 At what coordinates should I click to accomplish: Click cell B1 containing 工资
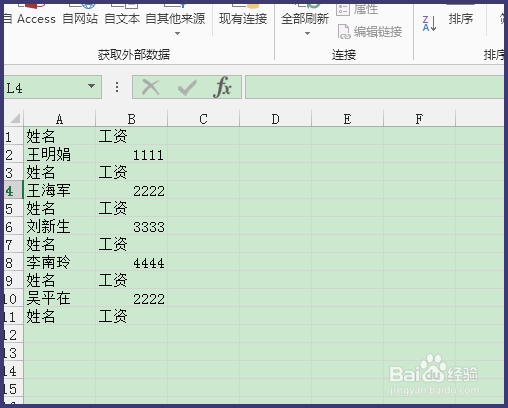(x=132, y=136)
